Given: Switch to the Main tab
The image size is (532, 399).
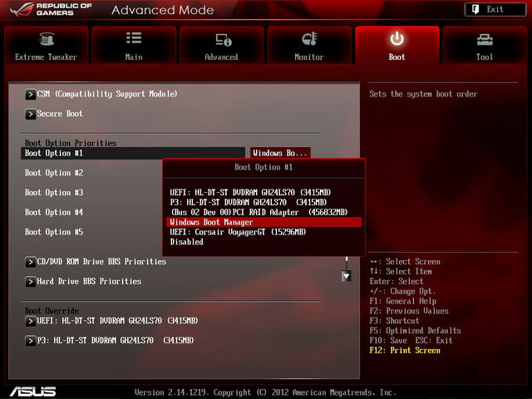Looking at the screenshot, I should pos(134,45).
